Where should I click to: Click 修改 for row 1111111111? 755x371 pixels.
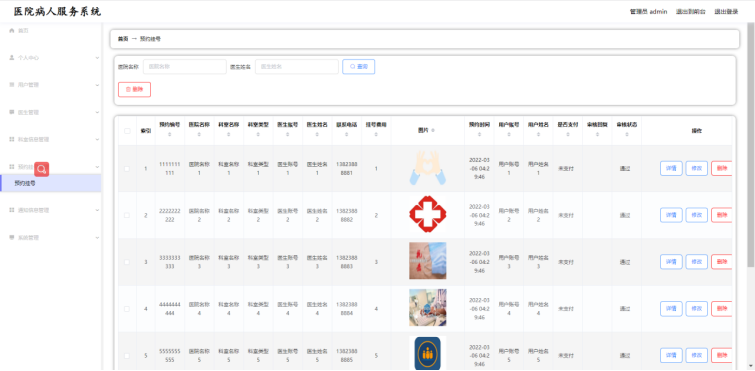pos(697,168)
